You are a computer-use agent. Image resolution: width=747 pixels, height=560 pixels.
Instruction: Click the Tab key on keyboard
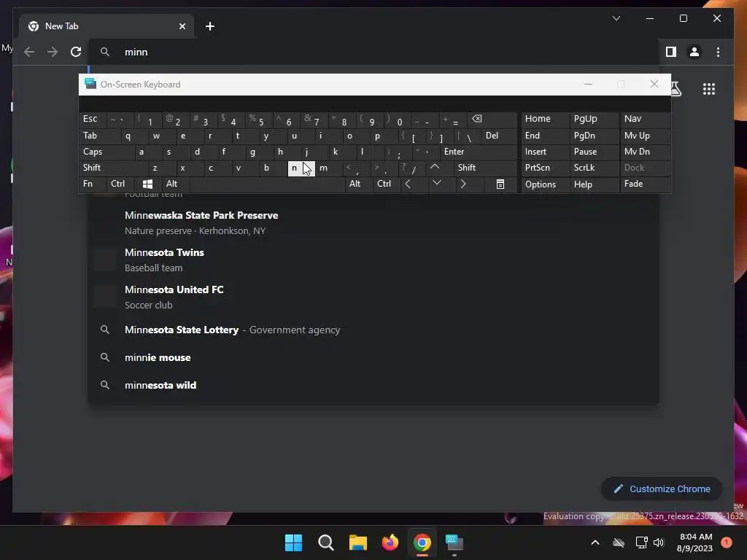click(99, 136)
